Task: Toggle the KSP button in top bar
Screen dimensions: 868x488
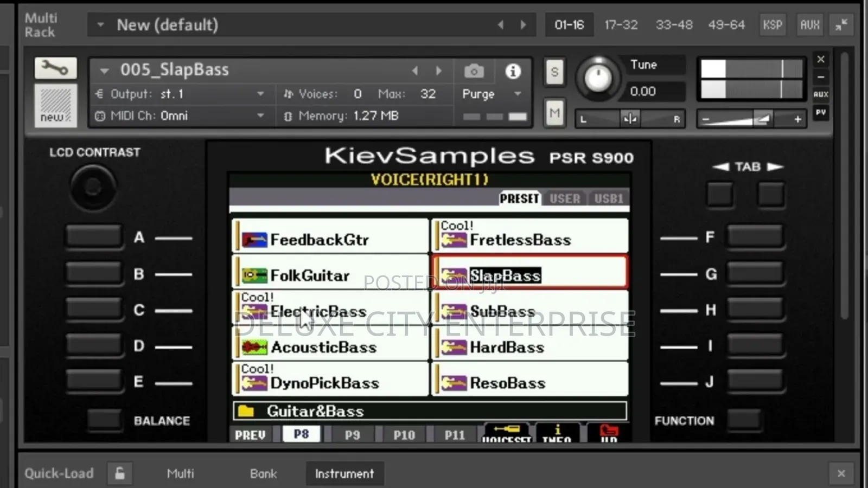Action: (773, 25)
